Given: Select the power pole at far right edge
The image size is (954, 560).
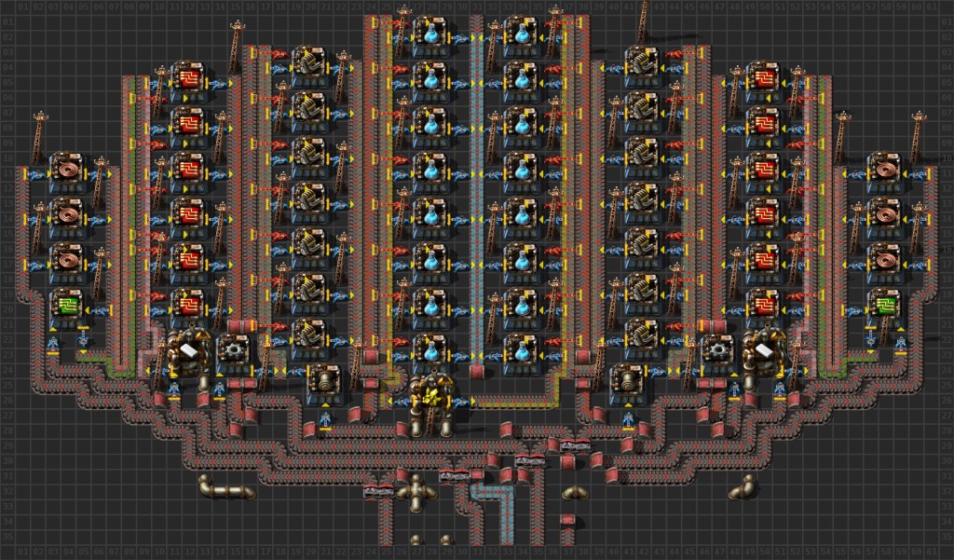Looking at the screenshot, I should [917, 135].
